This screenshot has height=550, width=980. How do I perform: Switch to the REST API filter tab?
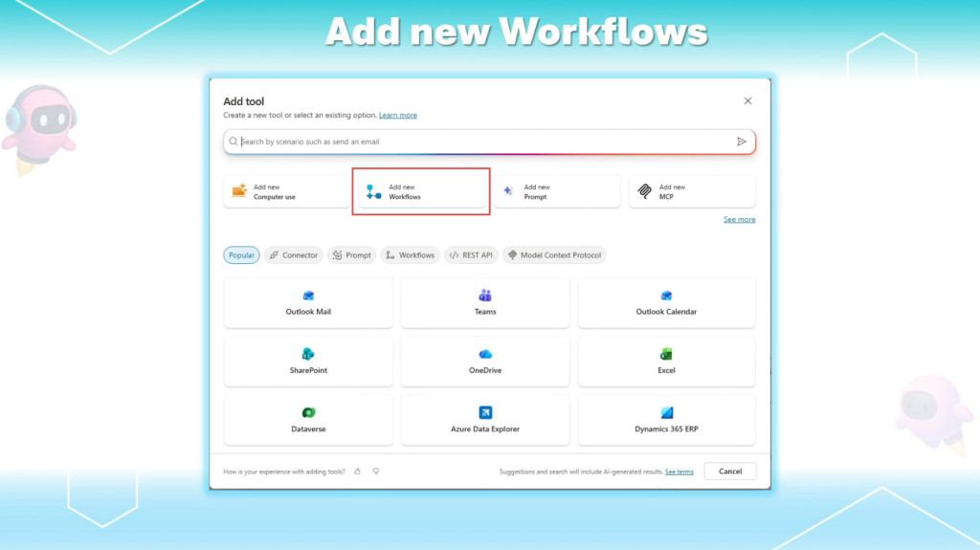pos(471,255)
